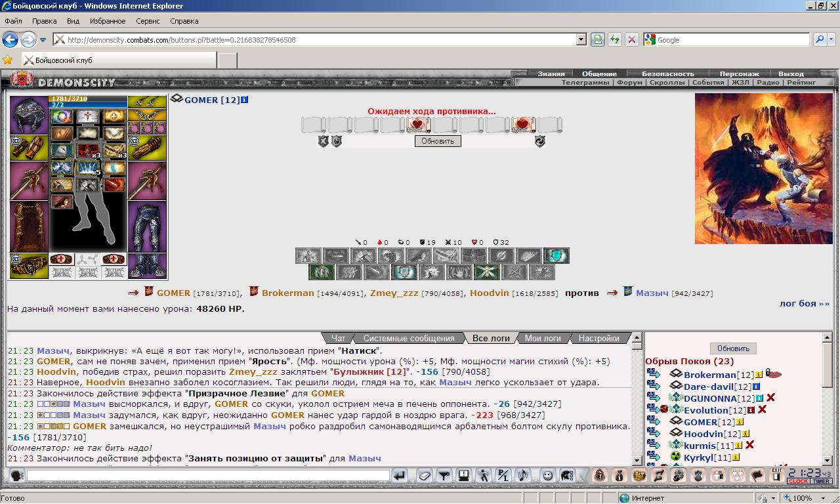The height and width of the screenshot is (504, 840).
Task: Click the Выход top menu item
Action: click(791, 73)
